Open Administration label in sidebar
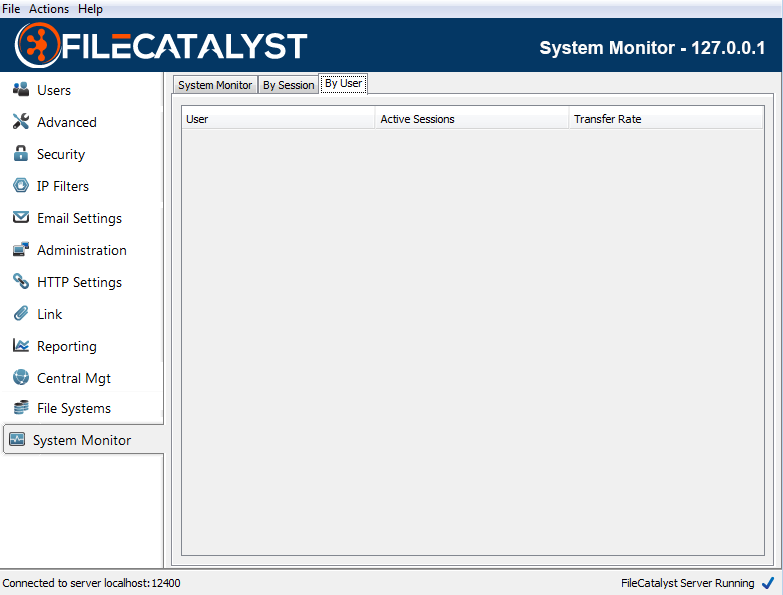783x595 pixels. click(x=82, y=250)
